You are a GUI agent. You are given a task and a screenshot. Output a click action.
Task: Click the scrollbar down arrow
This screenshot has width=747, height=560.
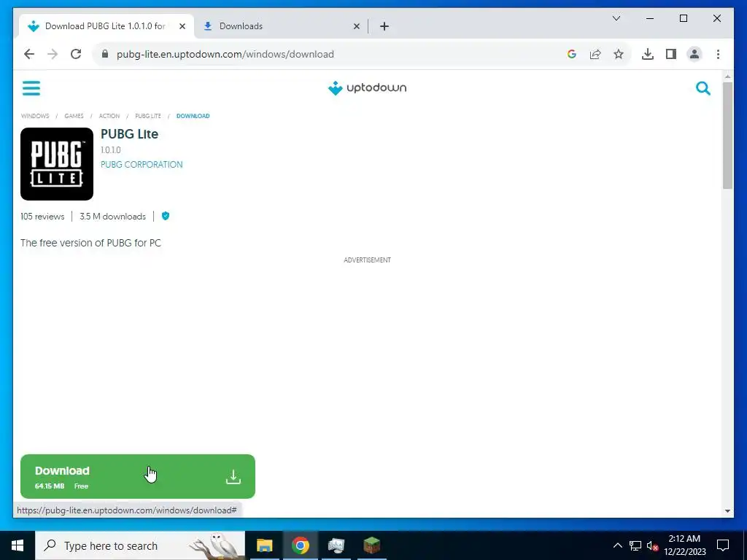tap(727, 511)
